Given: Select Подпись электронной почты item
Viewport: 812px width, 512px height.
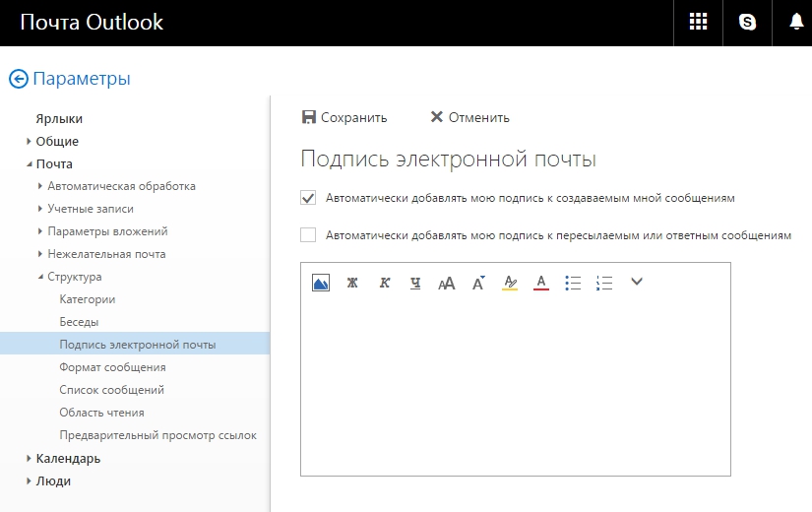Looking at the screenshot, I should click(135, 344).
